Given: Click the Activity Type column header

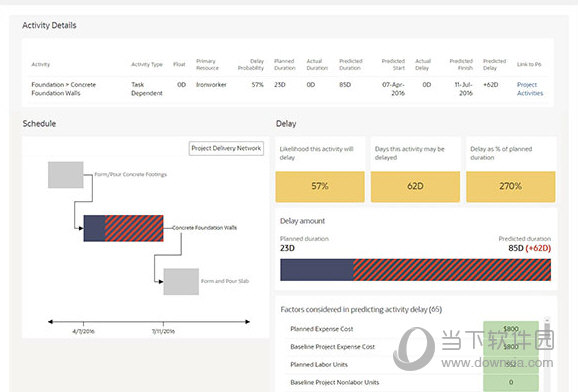Looking at the screenshot, I should click(x=147, y=64).
